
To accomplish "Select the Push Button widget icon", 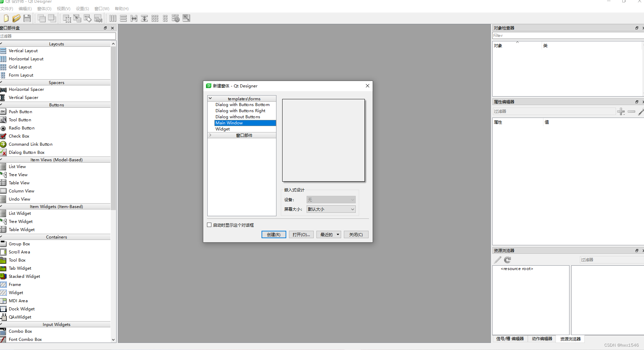I will (x=3, y=111).
